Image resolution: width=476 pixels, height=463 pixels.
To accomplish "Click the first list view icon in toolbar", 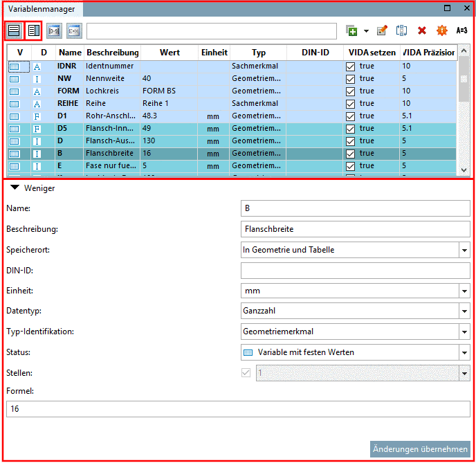I will (13, 30).
